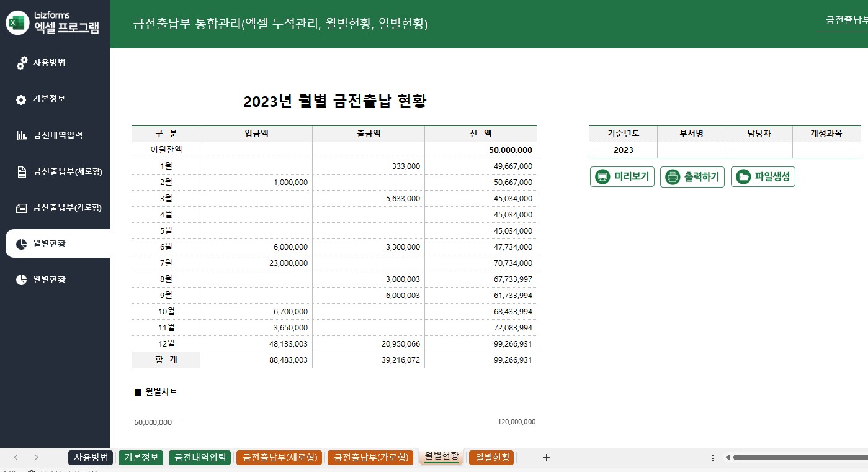Select the 10월 deposit cell 6,700,000
The height and width of the screenshot is (472, 868).
[256, 312]
